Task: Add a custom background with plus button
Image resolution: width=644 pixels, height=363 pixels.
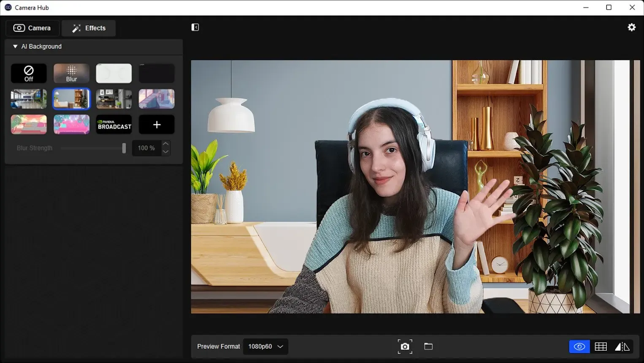Action: [157, 125]
